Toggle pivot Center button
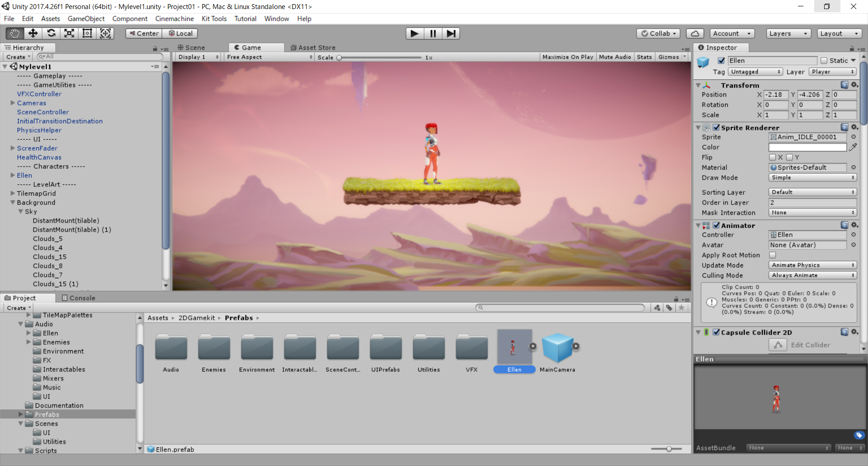This screenshot has width=868, height=466. click(144, 33)
